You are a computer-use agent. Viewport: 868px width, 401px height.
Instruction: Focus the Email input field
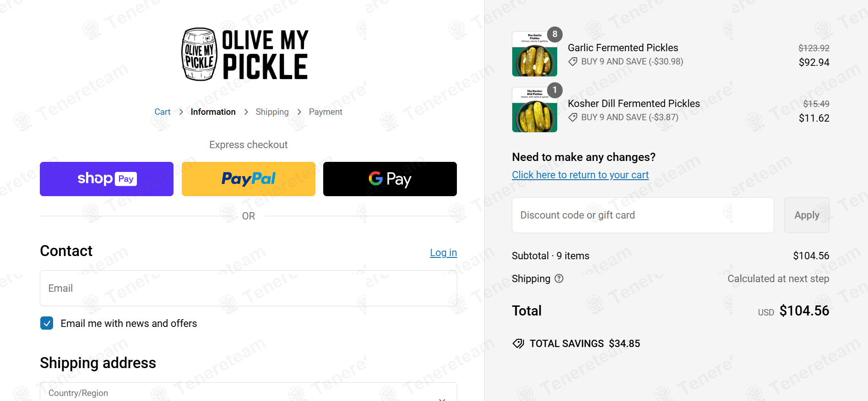[248, 288]
